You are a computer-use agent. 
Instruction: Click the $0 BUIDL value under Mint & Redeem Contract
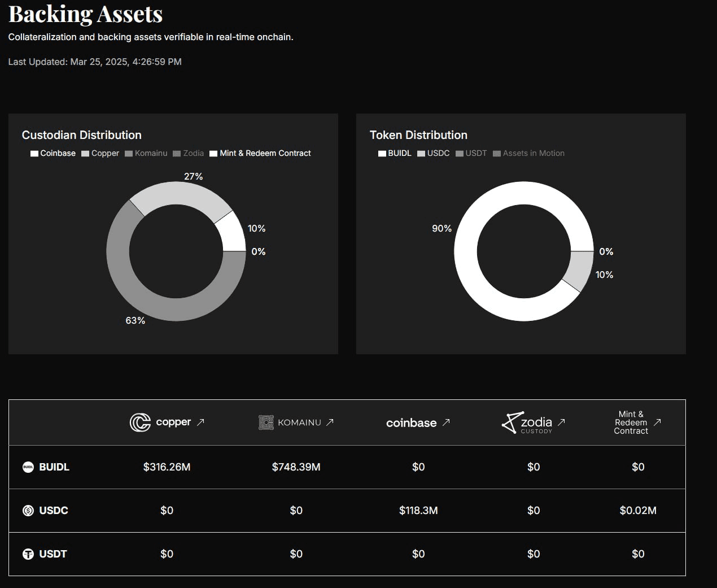point(638,467)
